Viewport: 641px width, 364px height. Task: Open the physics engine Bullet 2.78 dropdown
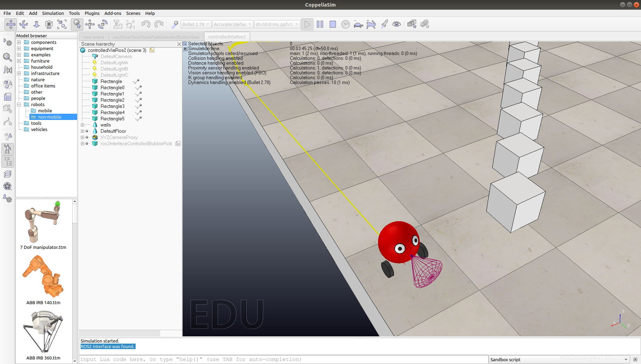(195, 24)
